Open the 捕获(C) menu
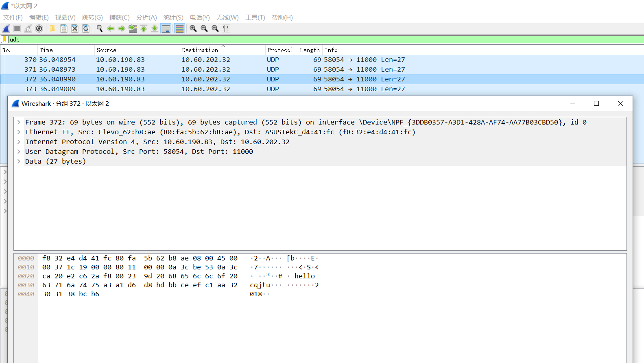Image resolution: width=644 pixels, height=363 pixels. [x=120, y=17]
